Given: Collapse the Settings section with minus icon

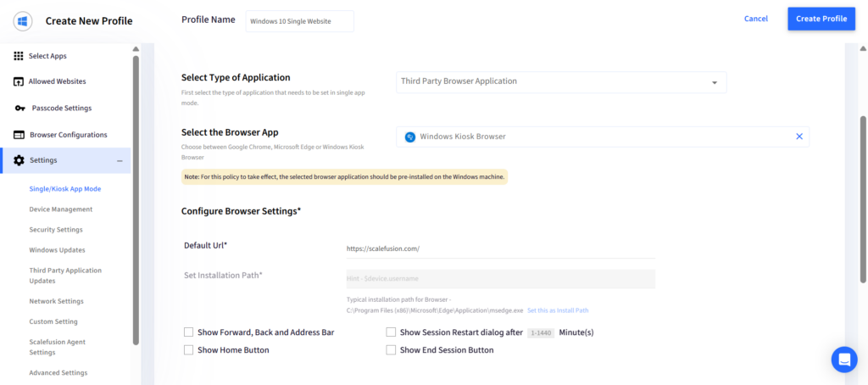Looking at the screenshot, I should (x=120, y=160).
